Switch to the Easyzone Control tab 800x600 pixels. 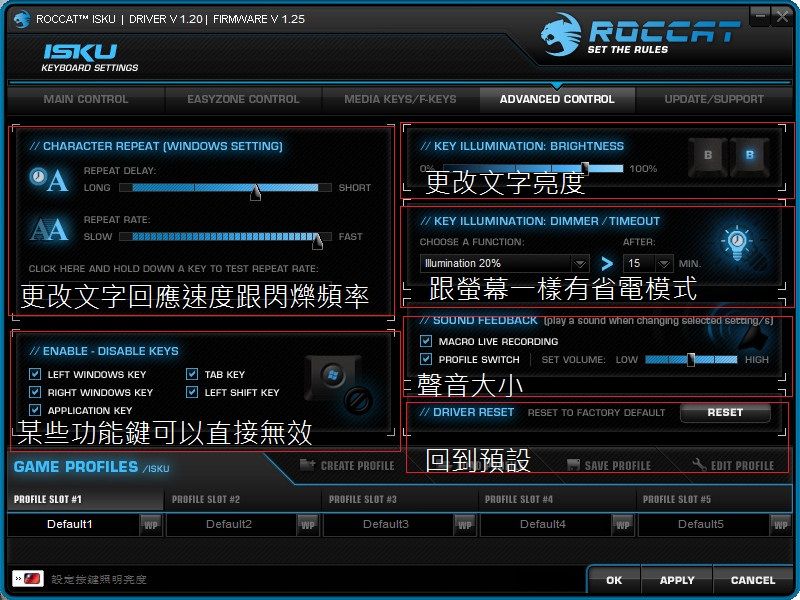pyautogui.click(x=243, y=99)
